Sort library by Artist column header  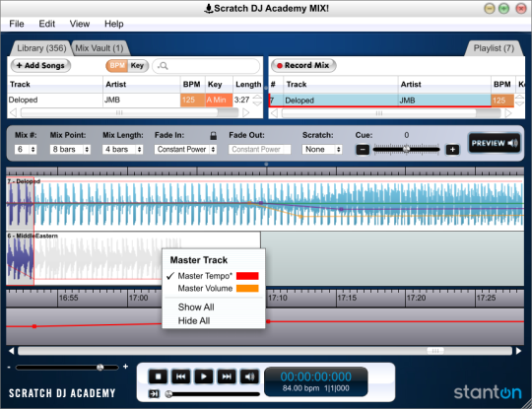141,84
